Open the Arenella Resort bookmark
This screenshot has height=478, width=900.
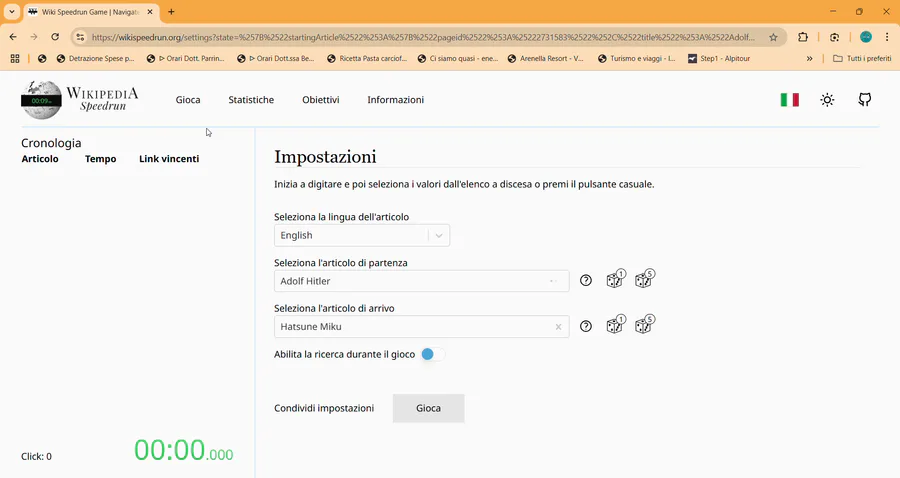[545, 59]
